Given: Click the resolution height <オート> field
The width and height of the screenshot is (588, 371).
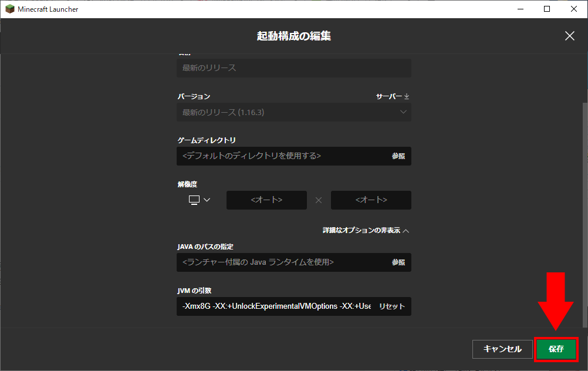Looking at the screenshot, I should point(371,200).
